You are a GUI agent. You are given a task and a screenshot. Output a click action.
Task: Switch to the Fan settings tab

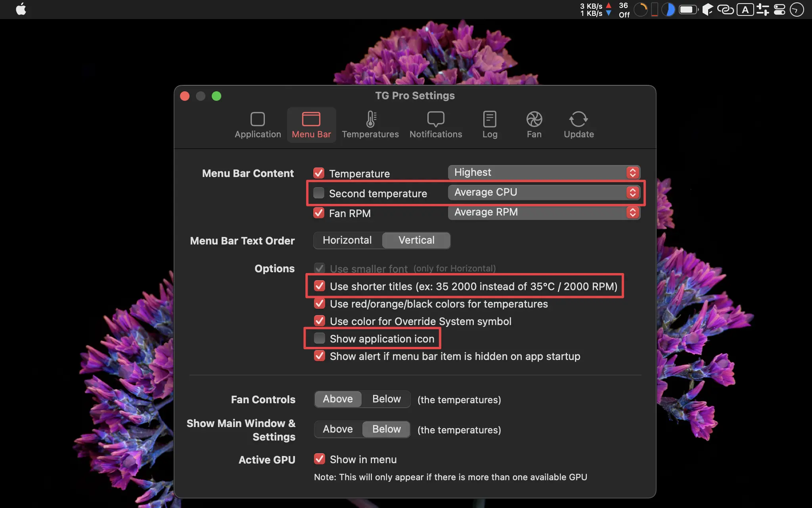coord(534,125)
